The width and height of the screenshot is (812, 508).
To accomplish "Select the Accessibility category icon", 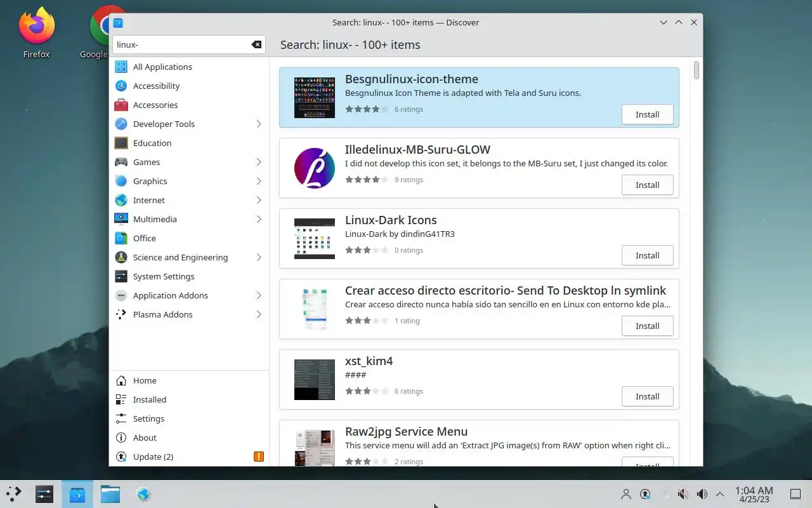I will 121,86.
